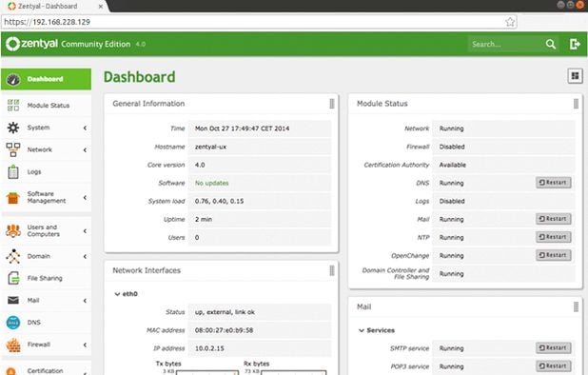
Task: Open the Dashboard menu item
Action: coord(46,79)
